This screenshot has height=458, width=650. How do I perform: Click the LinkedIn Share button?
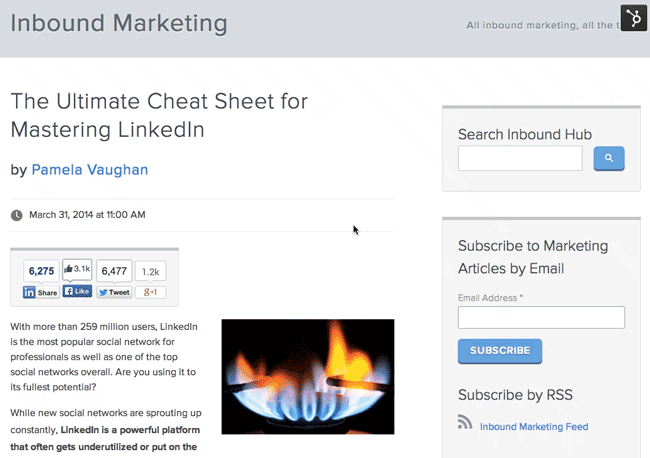(x=41, y=292)
